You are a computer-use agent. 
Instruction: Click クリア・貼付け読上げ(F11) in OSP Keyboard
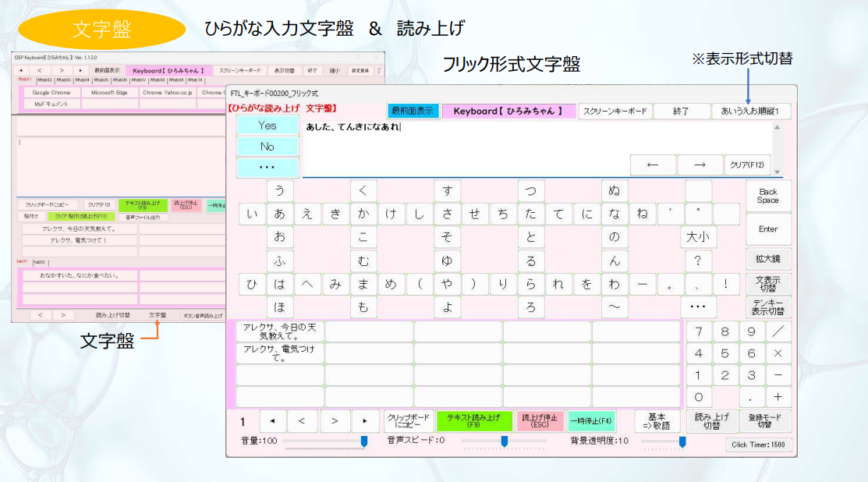pos(81,216)
